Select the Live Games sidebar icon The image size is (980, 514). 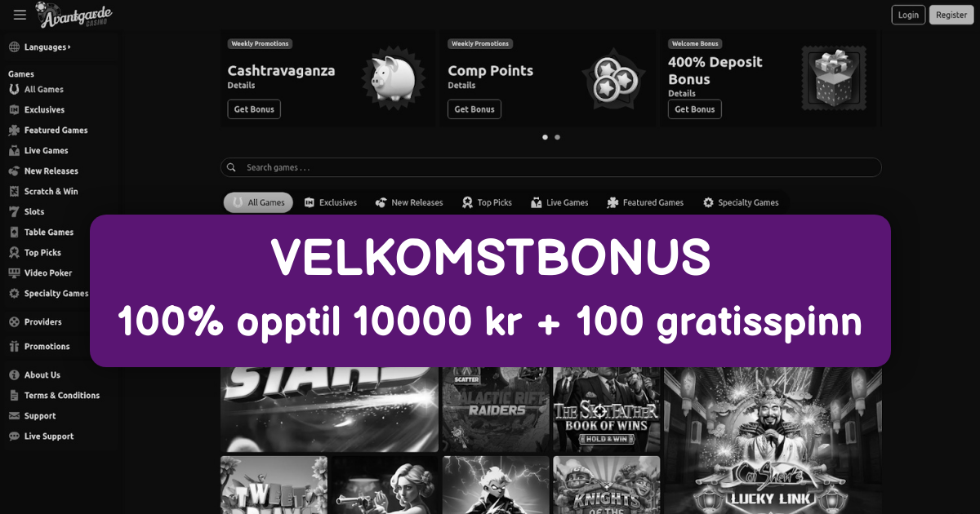pos(14,150)
